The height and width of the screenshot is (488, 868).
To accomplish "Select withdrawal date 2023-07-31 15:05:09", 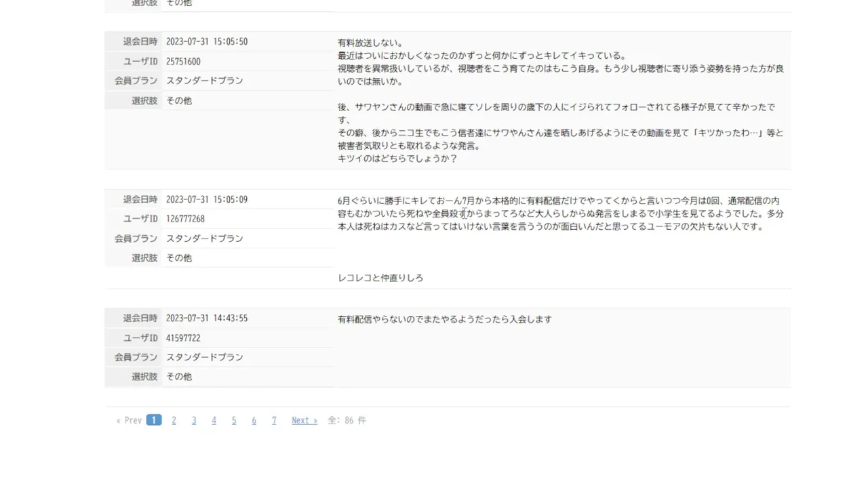I will click(x=207, y=199).
